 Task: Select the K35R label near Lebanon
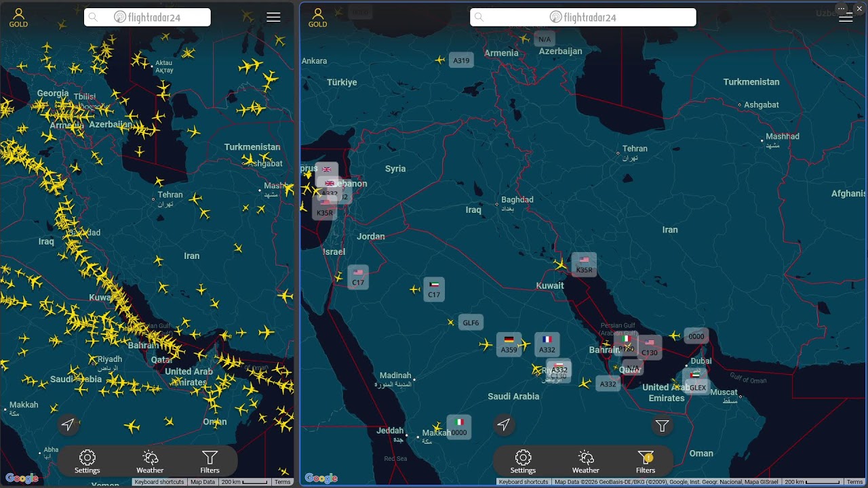tap(325, 208)
